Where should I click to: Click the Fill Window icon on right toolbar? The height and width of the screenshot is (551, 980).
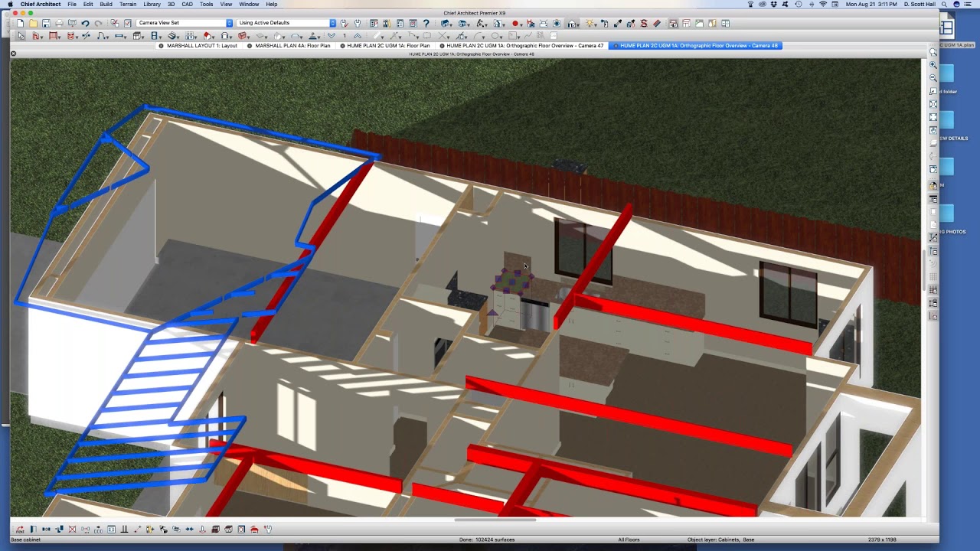pyautogui.click(x=933, y=117)
